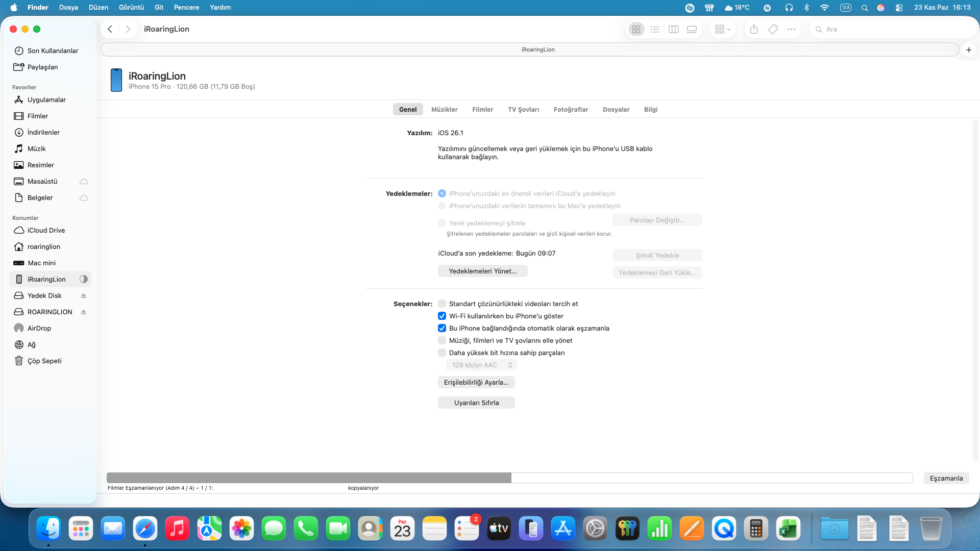Open the Pencere menu
The width and height of the screenshot is (980, 551).
pyautogui.click(x=186, y=7)
